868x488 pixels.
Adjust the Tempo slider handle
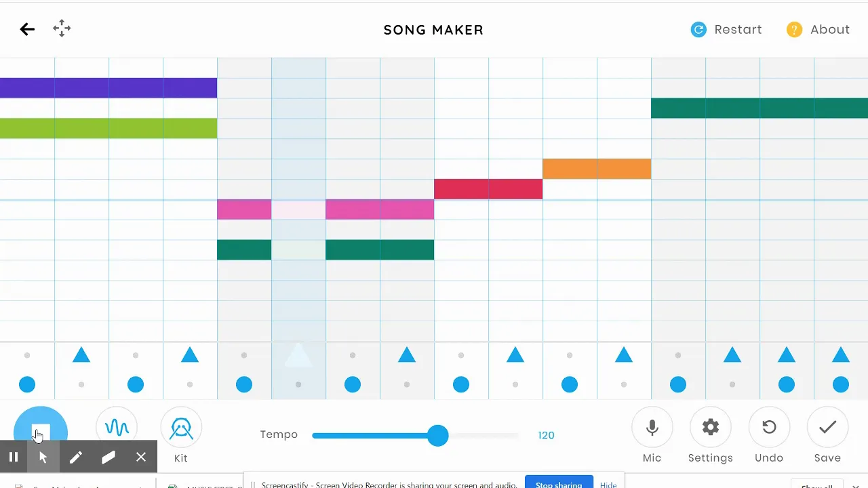(x=438, y=435)
